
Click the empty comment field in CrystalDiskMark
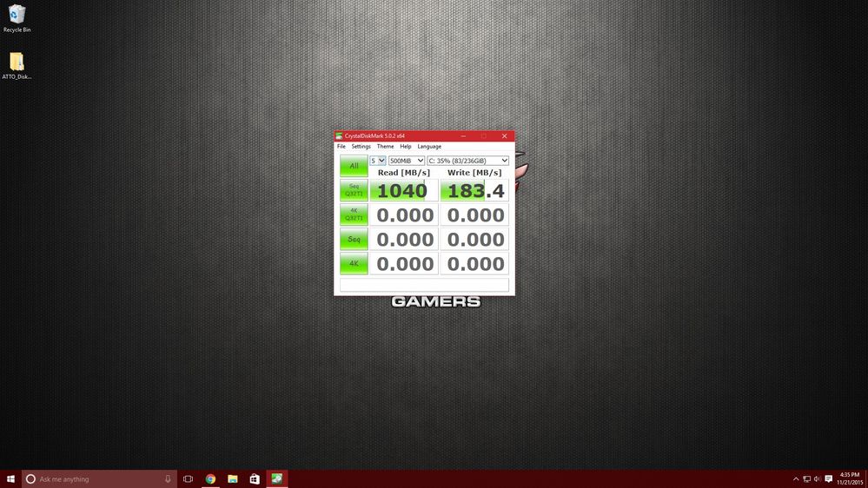point(424,285)
